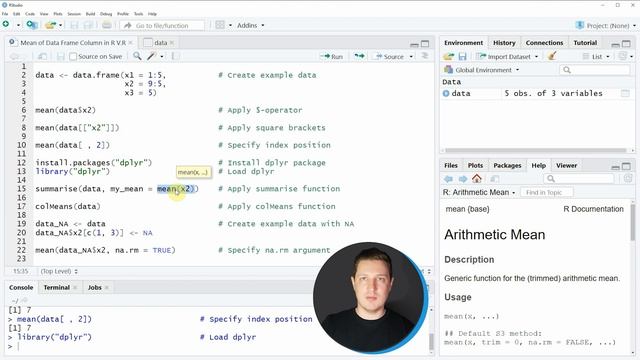The width and height of the screenshot is (640, 360).
Task: Open the Global Environment dropdown
Action: (482, 70)
